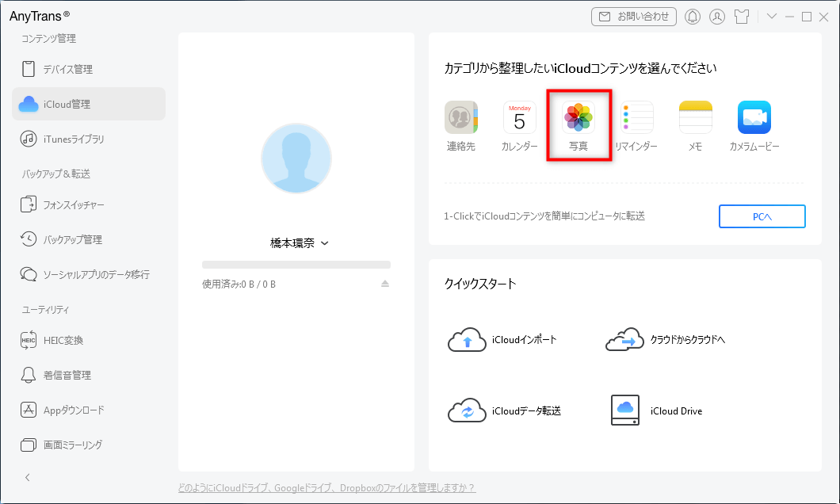
Task: Select iCloud管理 in the sidebar
Action: click(x=89, y=104)
